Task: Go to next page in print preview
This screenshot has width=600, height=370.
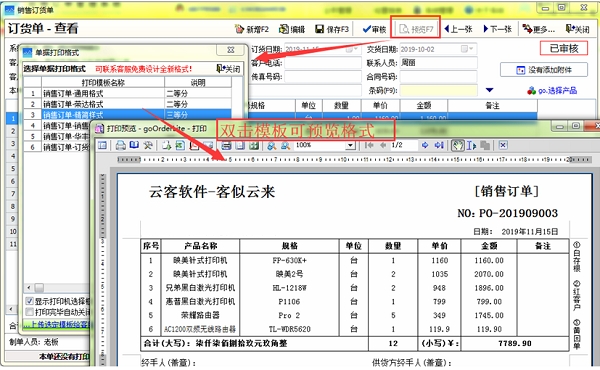Action: (x=425, y=145)
